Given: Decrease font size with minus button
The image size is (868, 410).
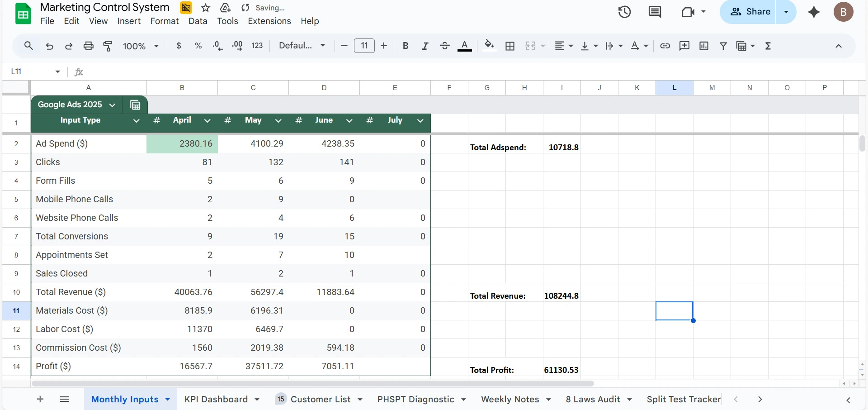Looking at the screenshot, I should 344,46.
